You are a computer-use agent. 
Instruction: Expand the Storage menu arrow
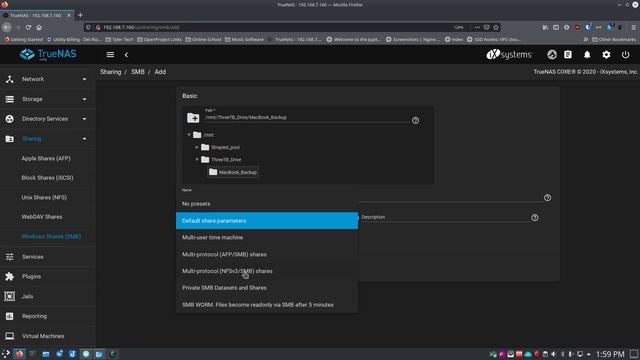pyautogui.click(x=84, y=99)
